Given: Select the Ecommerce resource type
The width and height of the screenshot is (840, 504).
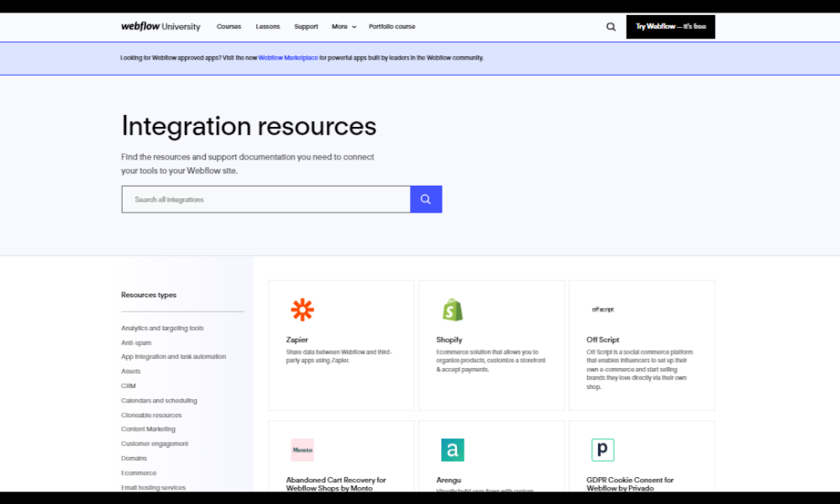Looking at the screenshot, I should [139, 473].
